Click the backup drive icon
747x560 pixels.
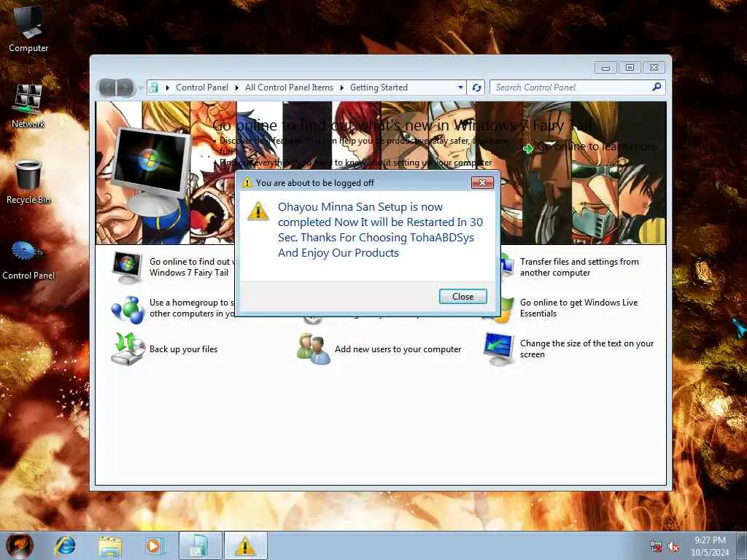coord(128,349)
